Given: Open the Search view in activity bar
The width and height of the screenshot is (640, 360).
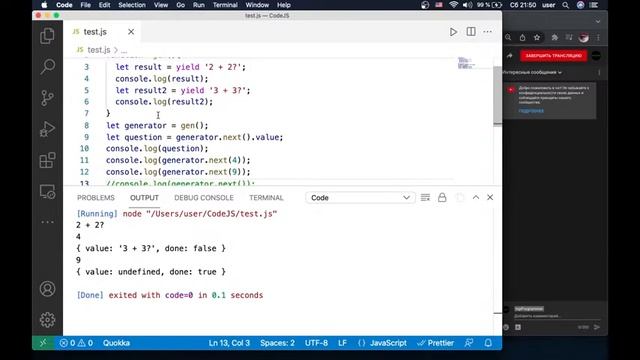Looking at the screenshot, I should pyautogui.click(x=47, y=67).
